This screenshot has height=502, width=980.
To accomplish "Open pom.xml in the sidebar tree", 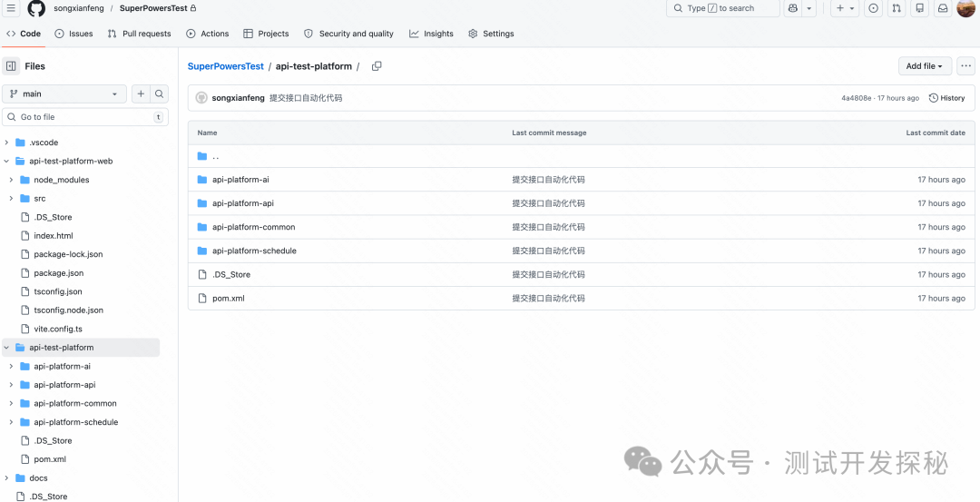I will pyautogui.click(x=50, y=459).
